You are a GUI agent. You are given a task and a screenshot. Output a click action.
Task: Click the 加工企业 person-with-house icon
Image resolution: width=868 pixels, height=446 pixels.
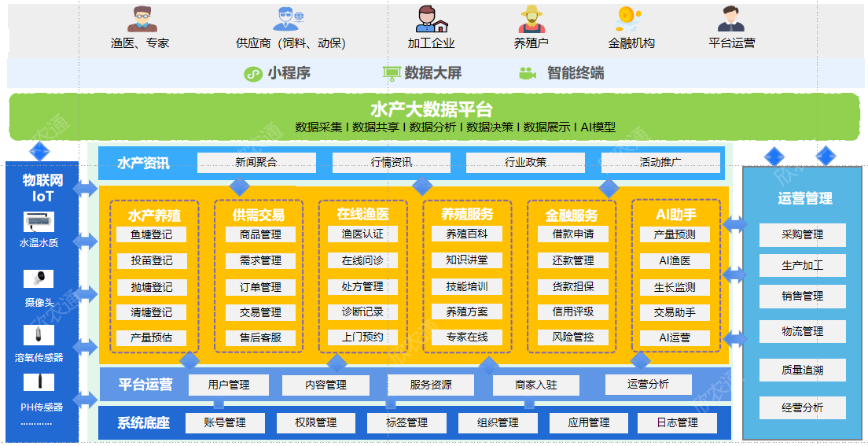tap(432, 20)
